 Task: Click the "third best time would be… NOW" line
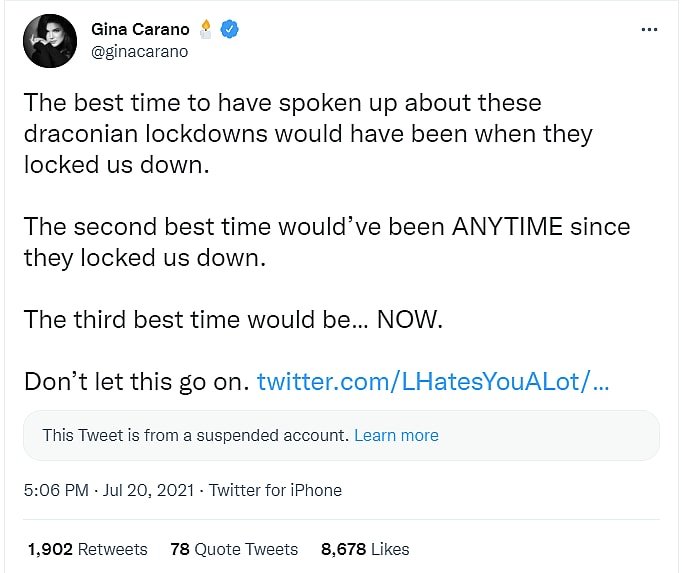click(x=232, y=319)
